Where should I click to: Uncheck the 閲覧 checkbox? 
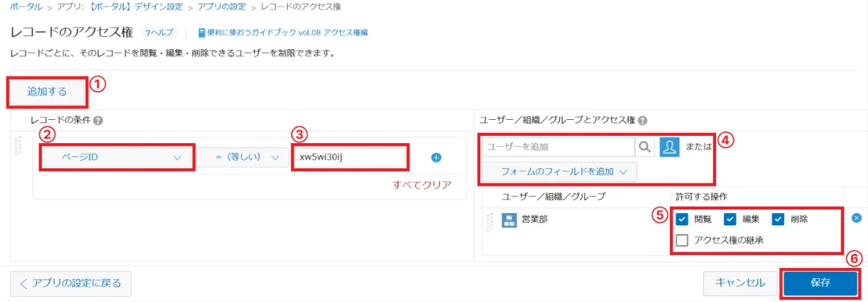681,219
